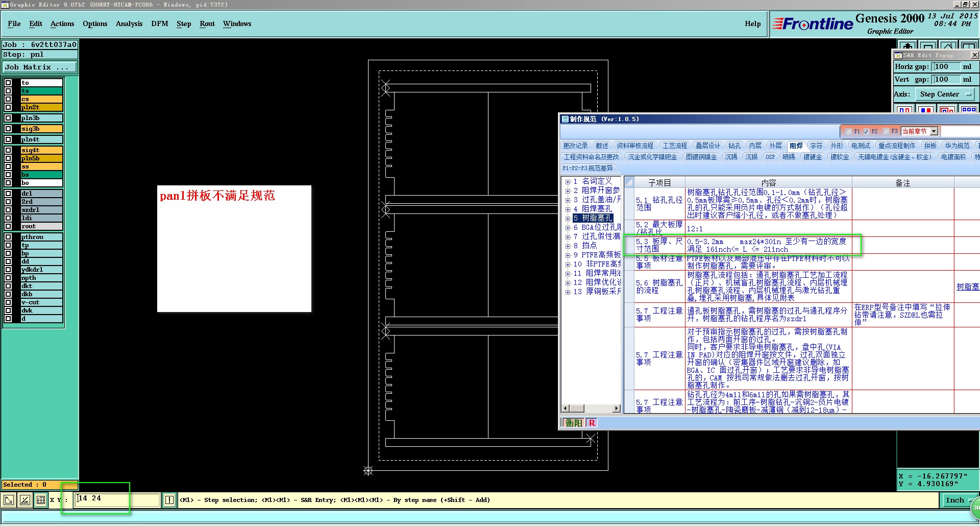
Task: Switch to the 叠层设计 tab
Action: (708, 146)
